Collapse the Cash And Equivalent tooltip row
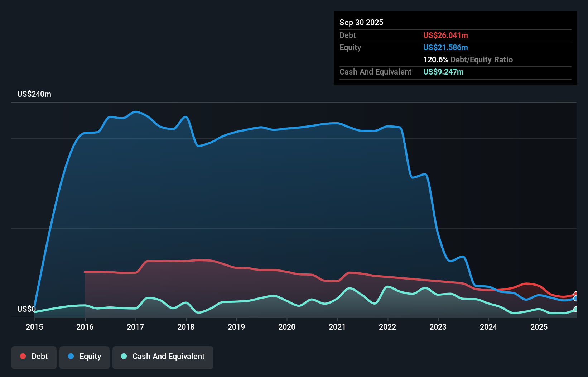Screen dimensions: 588x377 pyautogui.click(x=375, y=72)
